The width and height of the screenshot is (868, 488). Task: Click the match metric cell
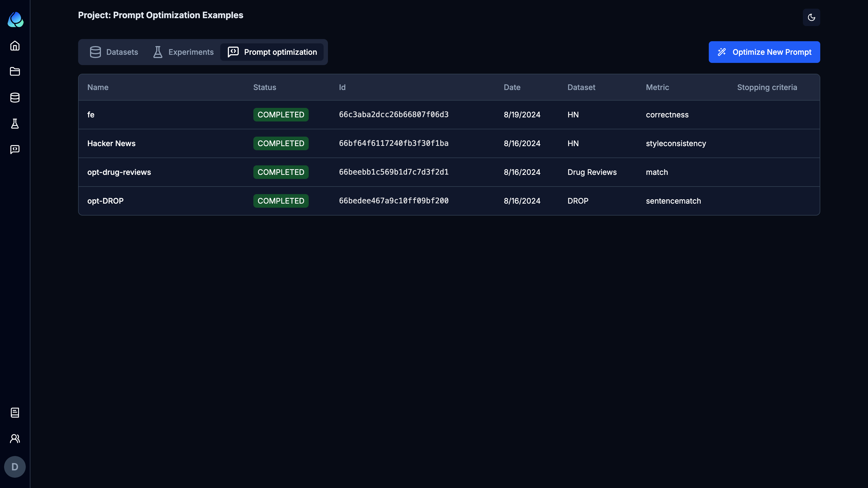(x=657, y=172)
